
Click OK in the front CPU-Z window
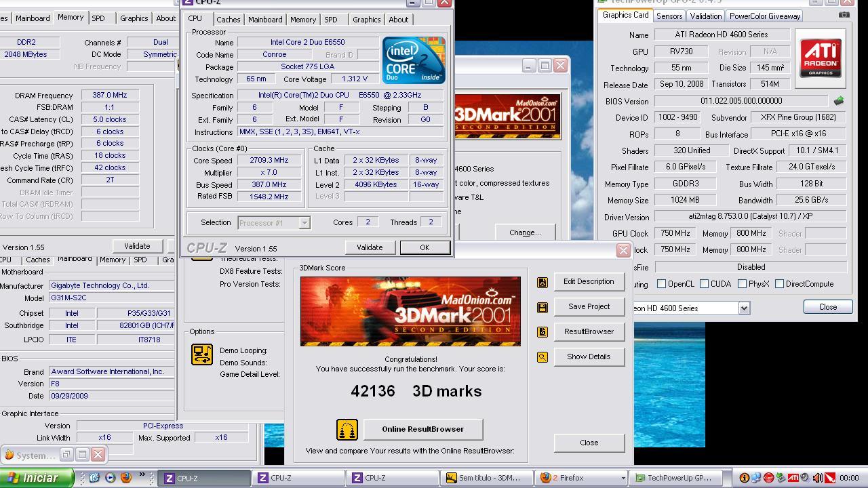pyautogui.click(x=425, y=247)
